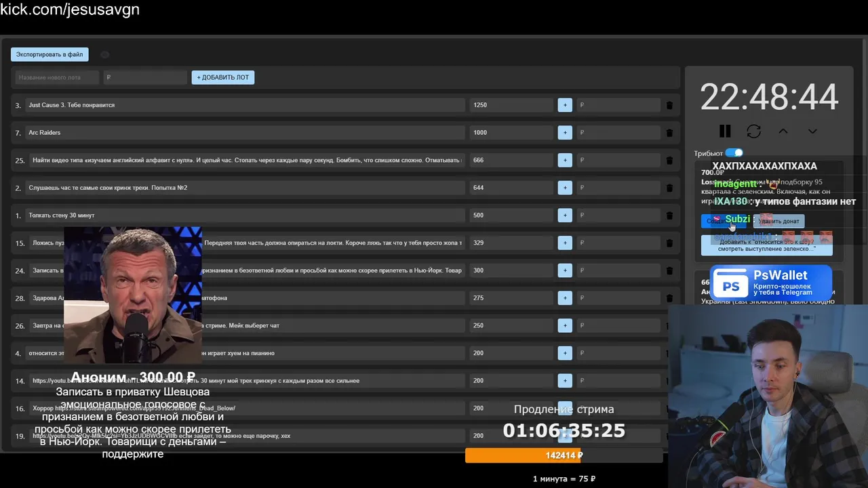Trash the 'Слушаешь час' lot
Image resolution: width=868 pixels, height=488 pixels.
click(669, 188)
